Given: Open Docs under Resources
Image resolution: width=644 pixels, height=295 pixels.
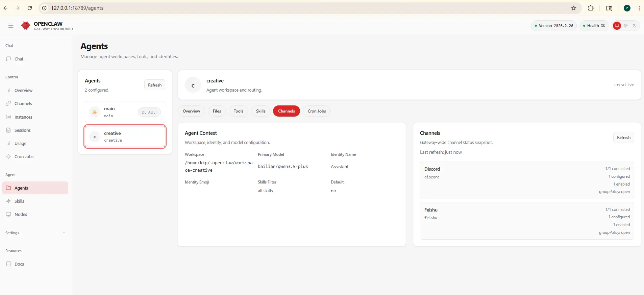Looking at the screenshot, I should point(19,264).
